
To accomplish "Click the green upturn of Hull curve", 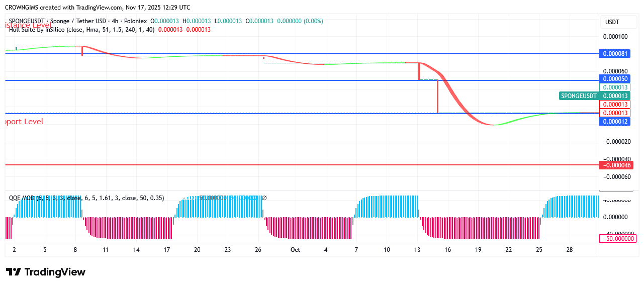I will (518, 120).
